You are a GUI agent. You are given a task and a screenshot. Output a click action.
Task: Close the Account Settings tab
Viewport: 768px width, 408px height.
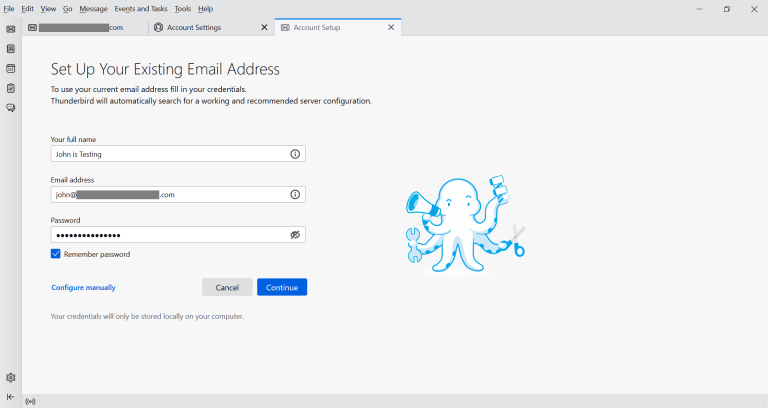click(x=264, y=27)
